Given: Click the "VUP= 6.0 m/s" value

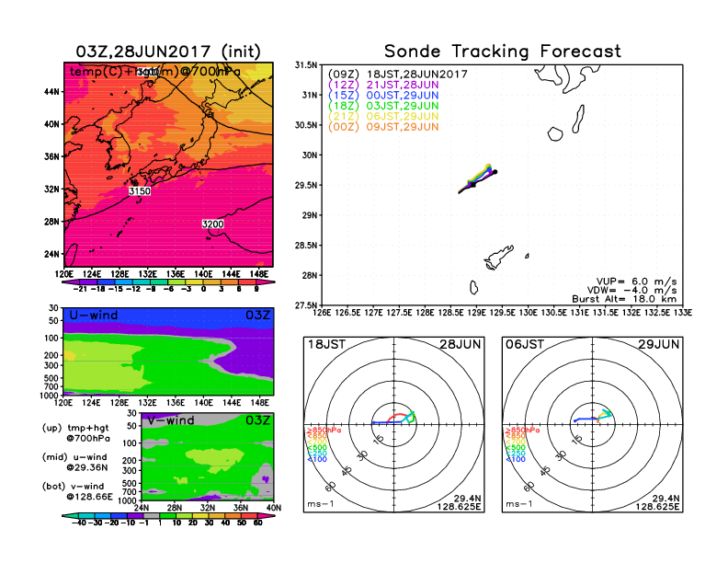Looking at the screenshot, I should pyautogui.click(x=636, y=281).
